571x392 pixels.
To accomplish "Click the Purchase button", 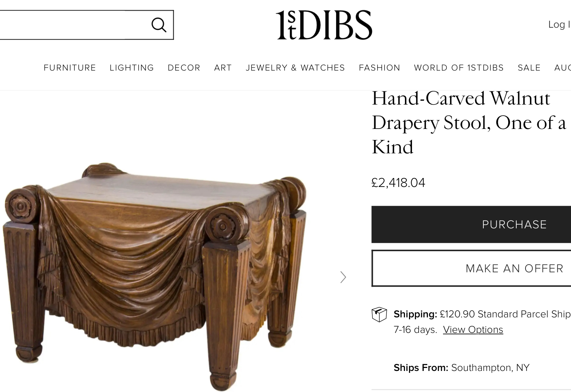I will click(x=471, y=224).
